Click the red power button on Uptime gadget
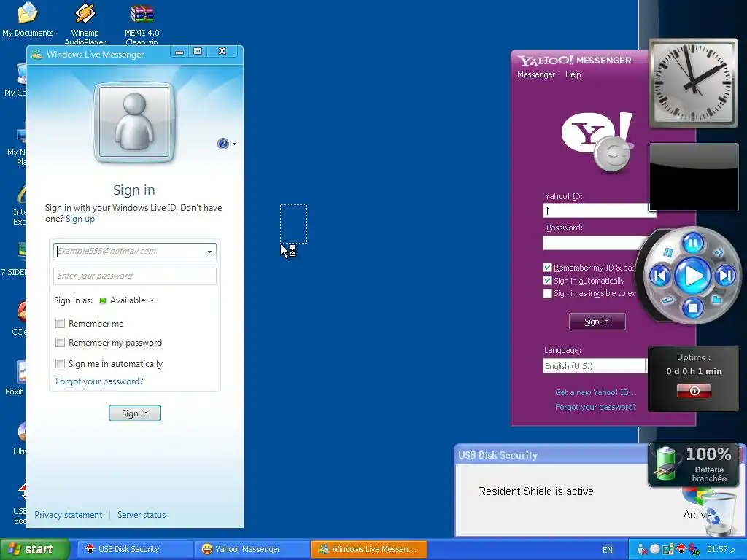 pyautogui.click(x=694, y=391)
